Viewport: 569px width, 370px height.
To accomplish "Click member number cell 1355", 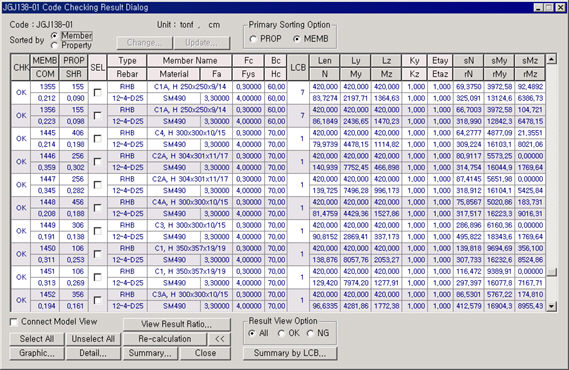I will [45, 87].
